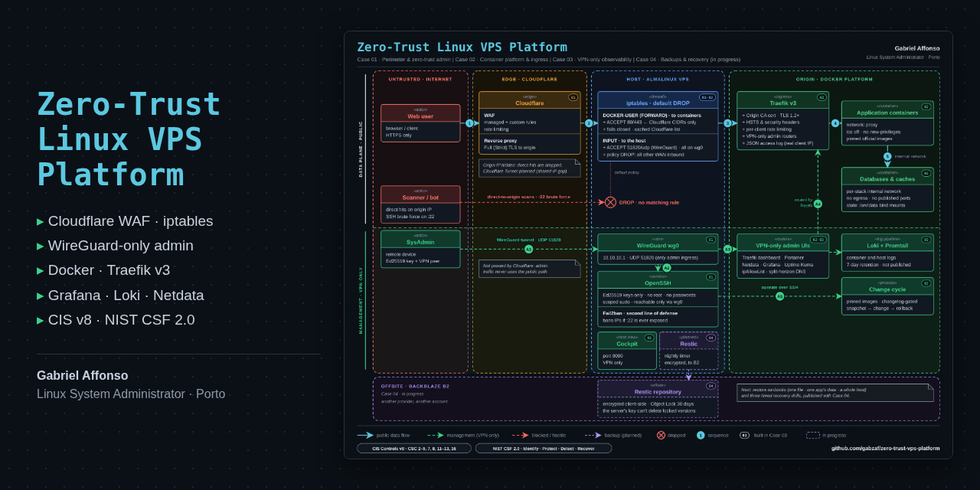This screenshot has height=490, width=980.
Task: Click sequence marker 3 before Traefik v3
Action: click(x=727, y=123)
